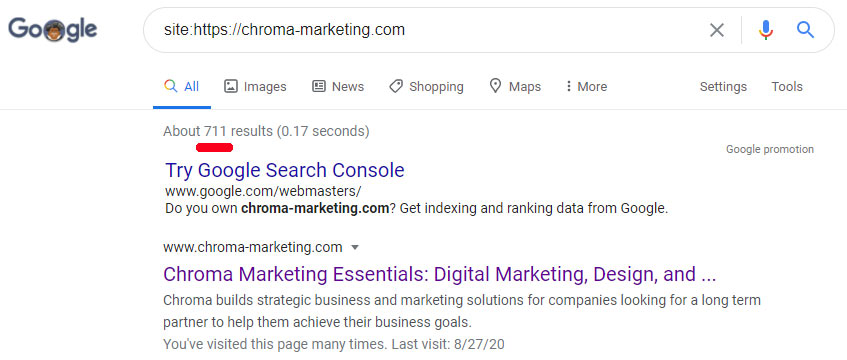Switch to the News tab

click(338, 86)
